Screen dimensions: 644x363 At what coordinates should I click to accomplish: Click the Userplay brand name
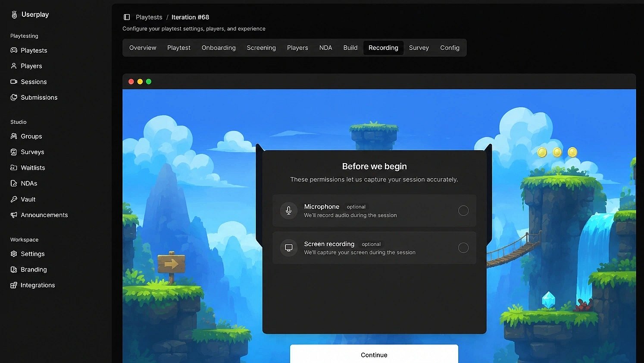[35, 15]
